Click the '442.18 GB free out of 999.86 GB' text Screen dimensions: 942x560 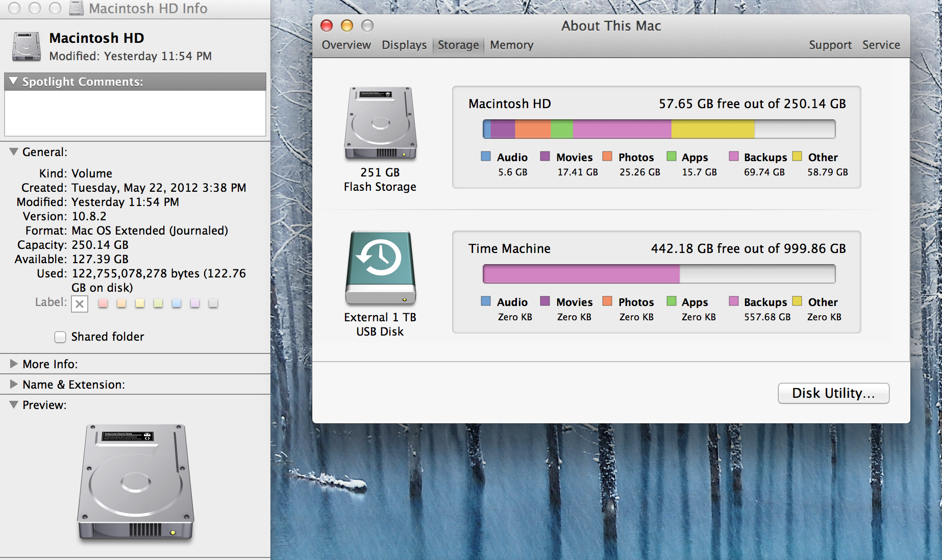pyautogui.click(x=748, y=248)
